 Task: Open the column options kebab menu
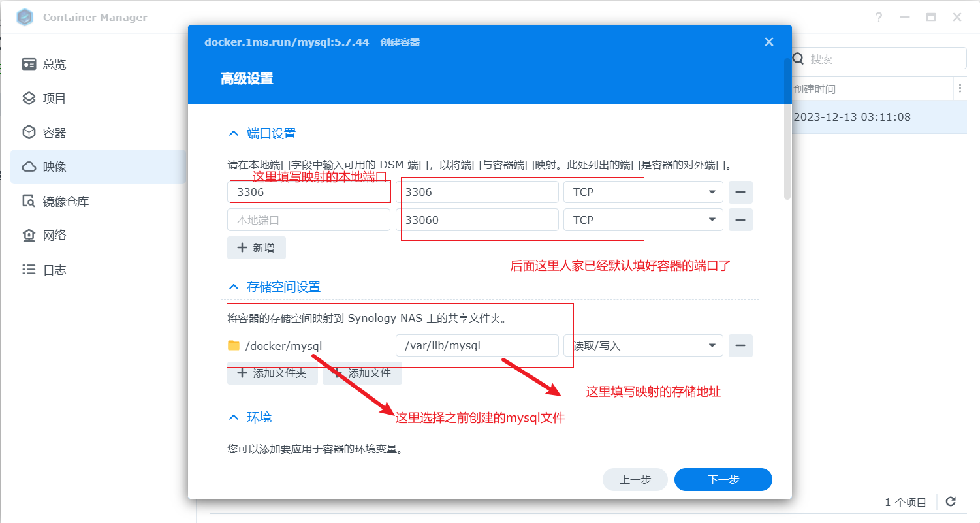959,88
